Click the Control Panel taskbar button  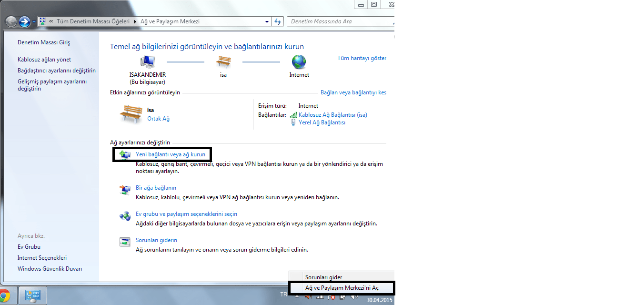coord(33,295)
